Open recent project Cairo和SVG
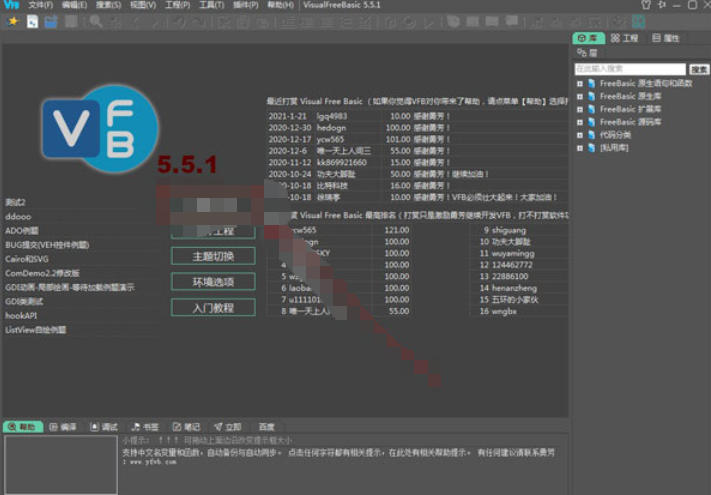This screenshot has width=711, height=495. (27, 259)
